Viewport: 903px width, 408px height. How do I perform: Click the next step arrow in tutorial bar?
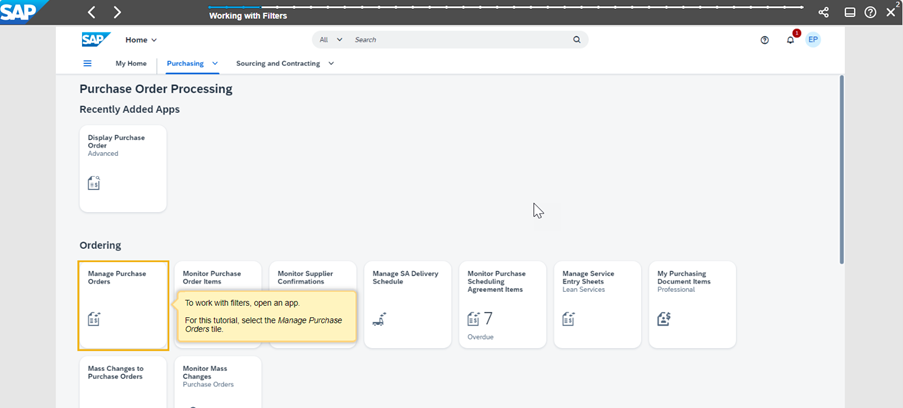117,12
